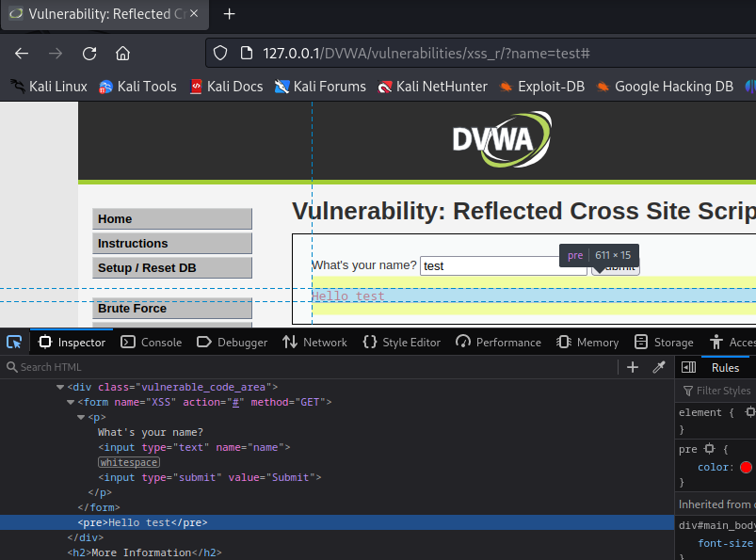Open Kali Tools bookmark
The image size is (756, 560).
click(x=137, y=87)
